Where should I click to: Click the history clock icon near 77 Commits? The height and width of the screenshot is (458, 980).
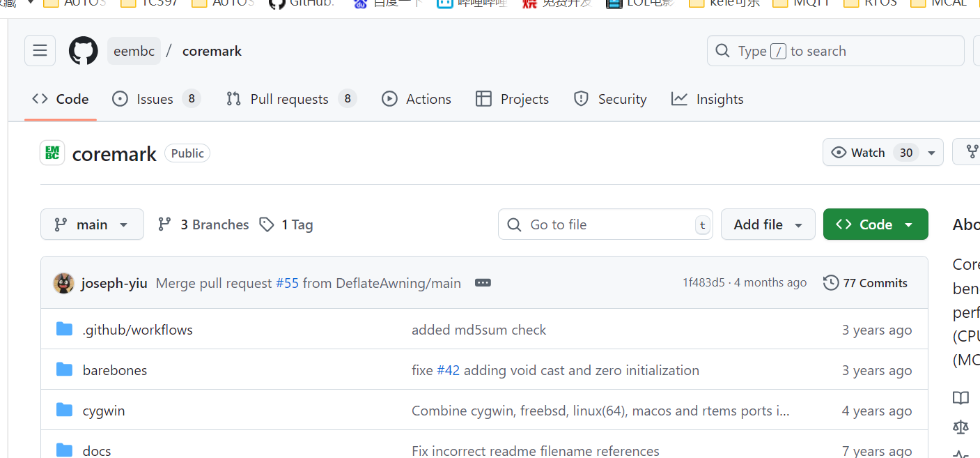(830, 283)
